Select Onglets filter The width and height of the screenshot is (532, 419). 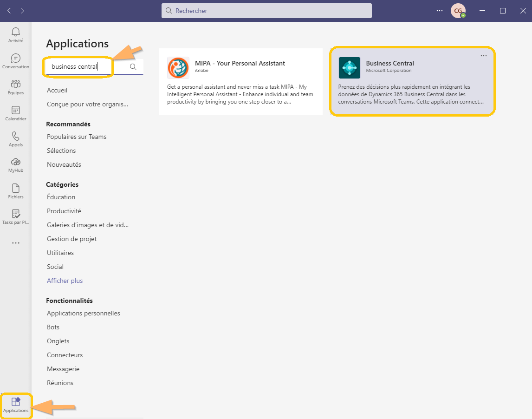58,341
